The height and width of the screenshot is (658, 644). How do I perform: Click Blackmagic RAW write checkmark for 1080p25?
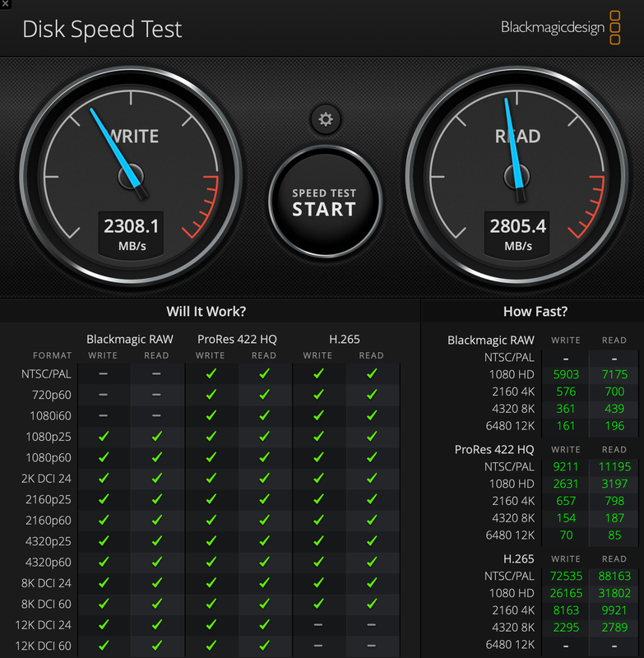104,437
